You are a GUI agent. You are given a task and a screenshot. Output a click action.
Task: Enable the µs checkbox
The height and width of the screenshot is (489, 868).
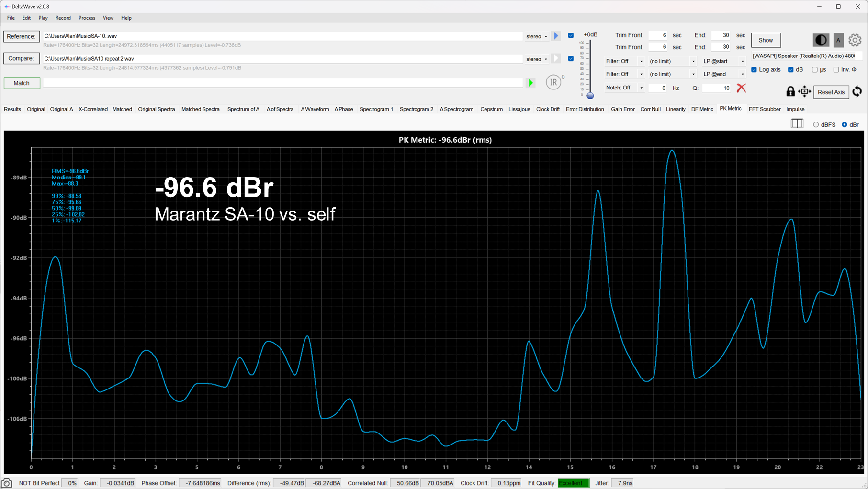pos(814,70)
